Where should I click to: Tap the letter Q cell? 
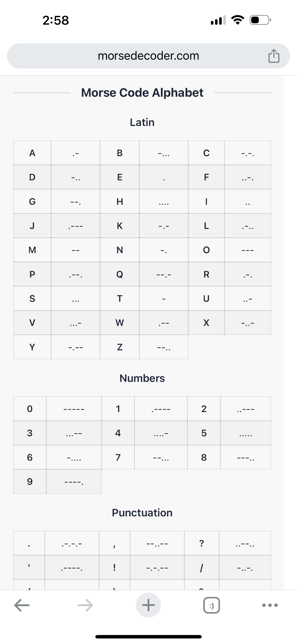[120, 274]
